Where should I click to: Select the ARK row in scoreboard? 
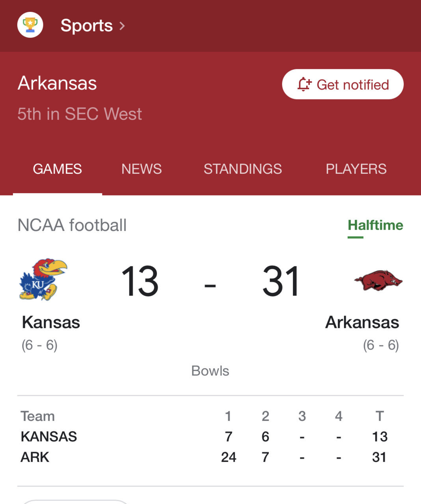point(210,457)
